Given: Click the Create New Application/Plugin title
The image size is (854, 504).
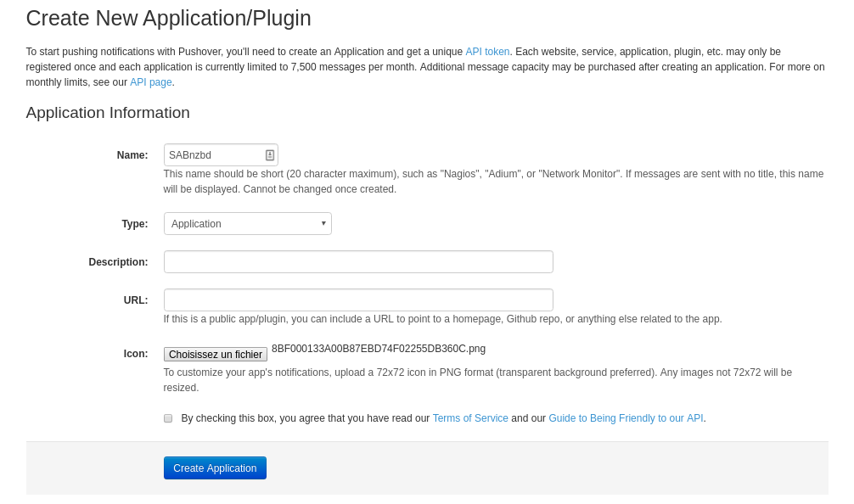Looking at the screenshot, I should pos(168,18).
